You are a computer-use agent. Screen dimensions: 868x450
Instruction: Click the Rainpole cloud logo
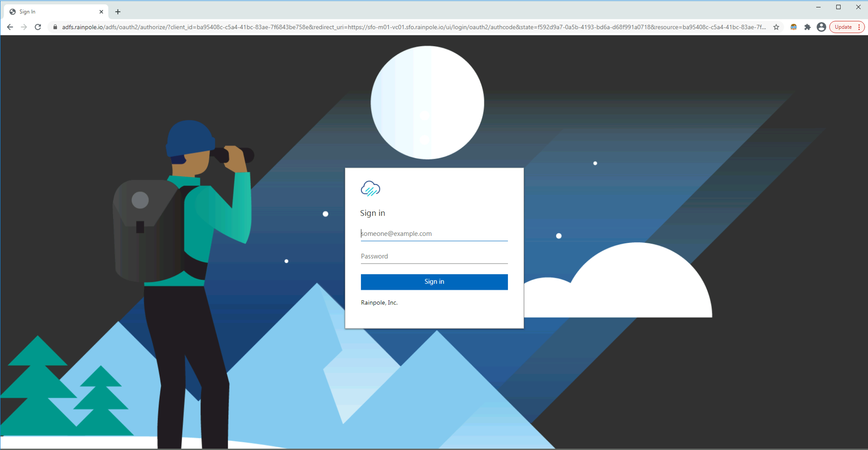370,188
